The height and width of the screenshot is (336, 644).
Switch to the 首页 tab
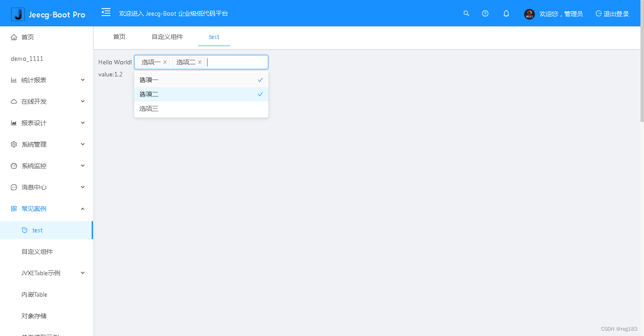[119, 37]
